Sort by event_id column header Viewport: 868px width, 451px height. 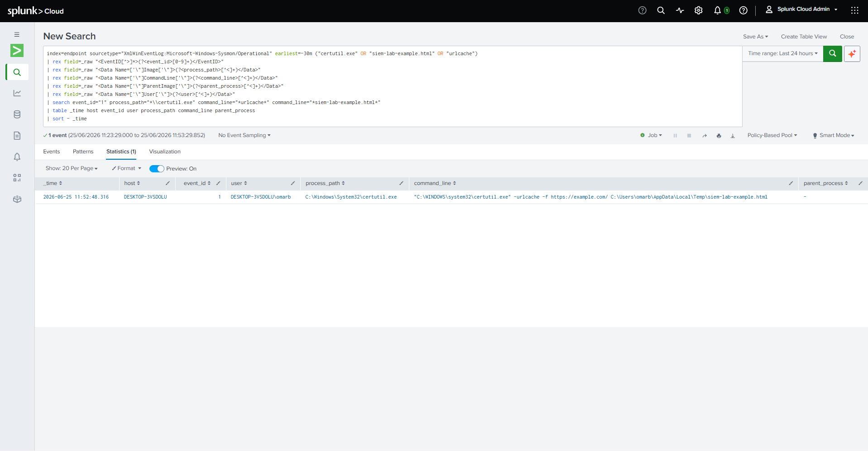[197, 183]
